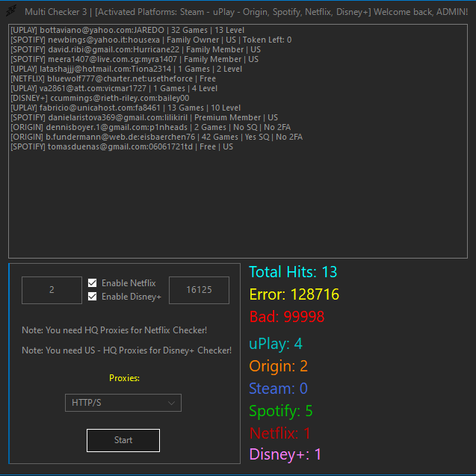Viewport: 476px width, 476px height.
Task: Click the Origin: 2 counter
Action: coord(279,366)
